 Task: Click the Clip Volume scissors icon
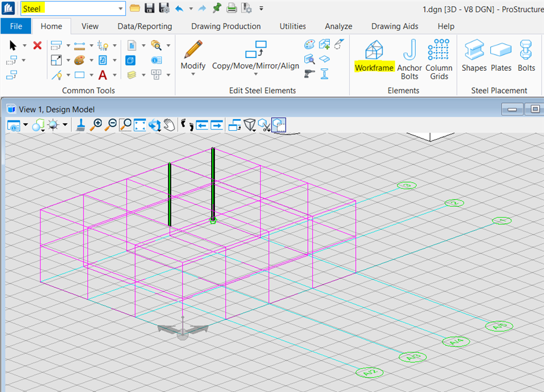tap(264, 125)
